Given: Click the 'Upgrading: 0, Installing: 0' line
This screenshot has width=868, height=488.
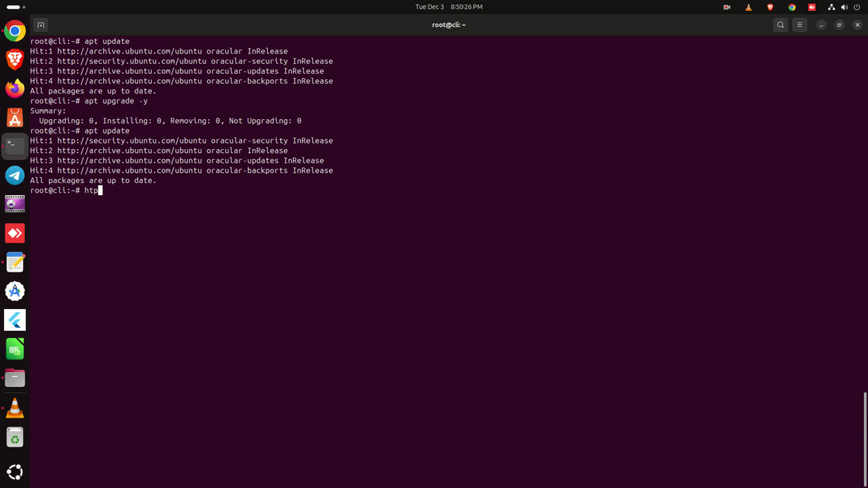Looking at the screenshot, I should (170, 121).
